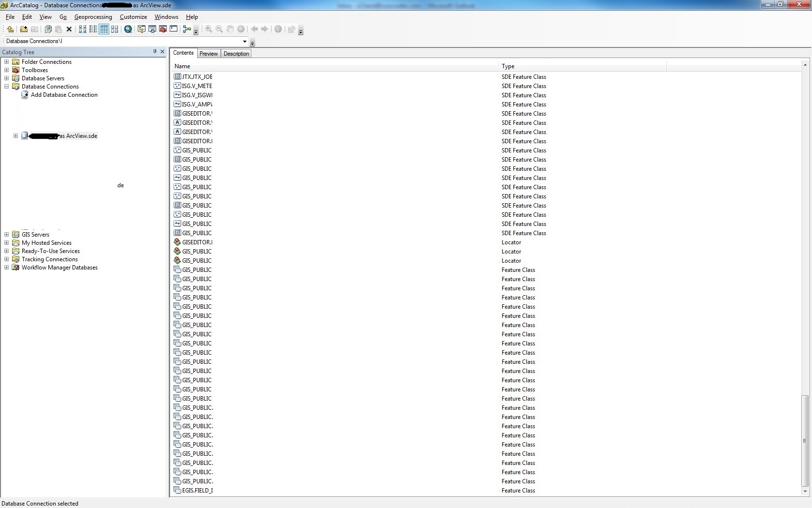Click the Paste icon in toolbar
812x508 pixels.
pyautogui.click(x=58, y=30)
